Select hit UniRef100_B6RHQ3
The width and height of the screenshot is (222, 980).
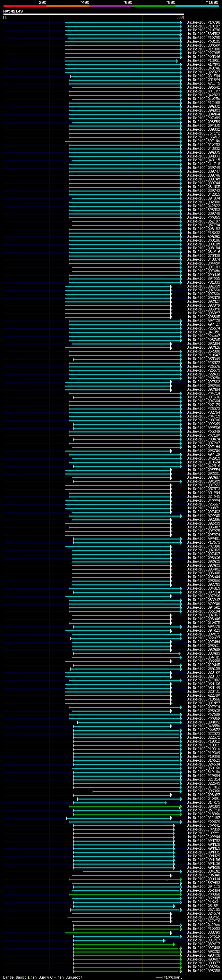pos(203,883)
